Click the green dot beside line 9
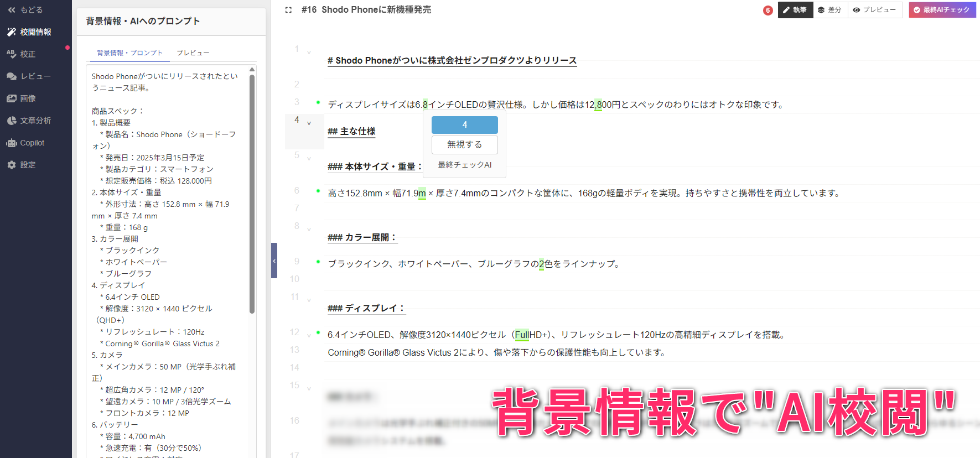980x458 pixels. [x=318, y=262]
